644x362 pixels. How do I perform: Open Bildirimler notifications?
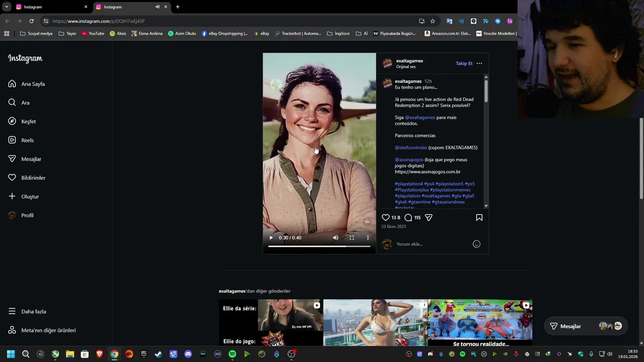click(26, 177)
